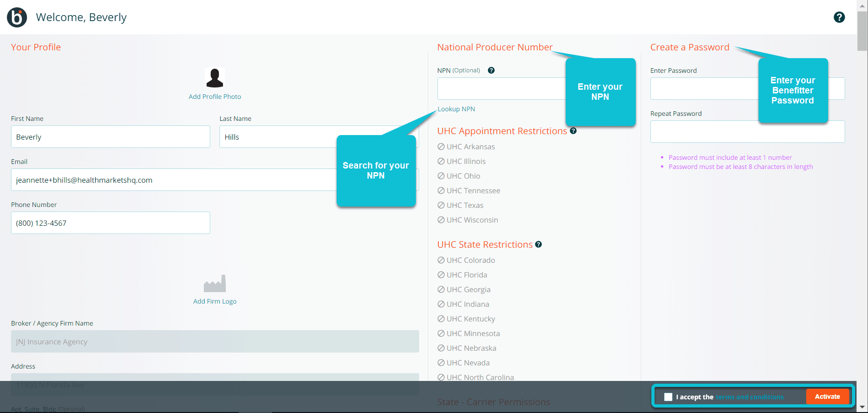Toggle UHC Indiana restriction icon
The width and height of the screenshot is (868, 413).
tap(441, 304)
